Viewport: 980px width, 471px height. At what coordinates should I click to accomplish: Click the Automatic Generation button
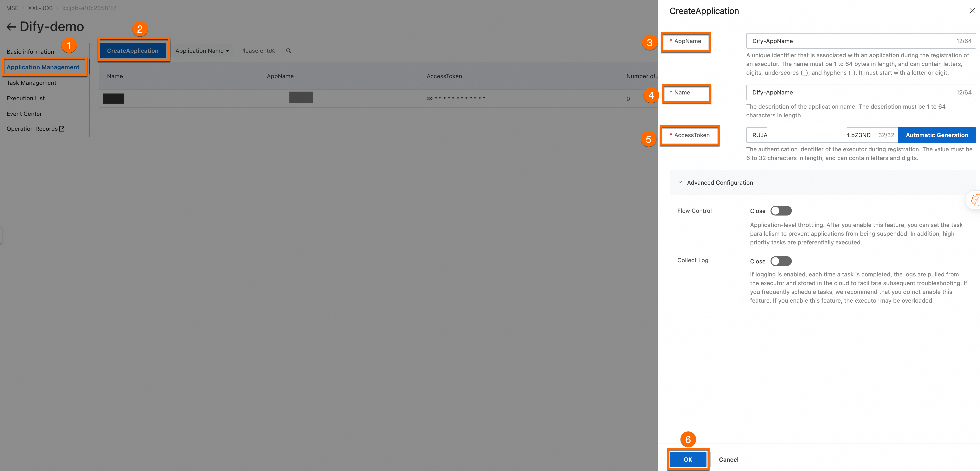(936, 135)
